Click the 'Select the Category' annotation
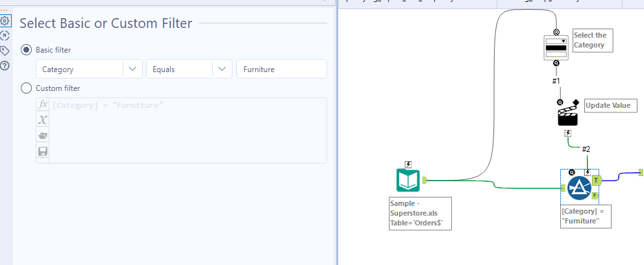 point(592,40)
